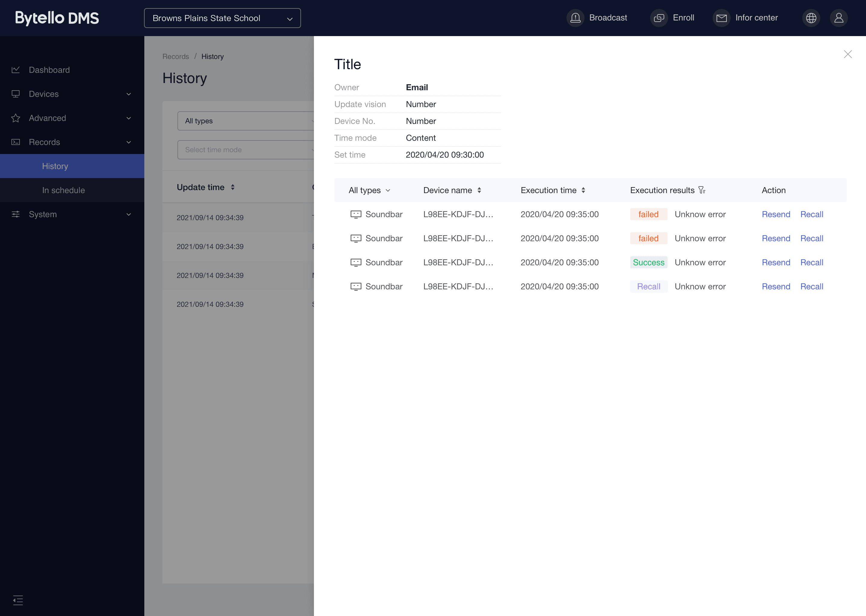Click Recall action in second failed row
The height and width of the screenshot is (616, 866).
(x=811, y=238)
